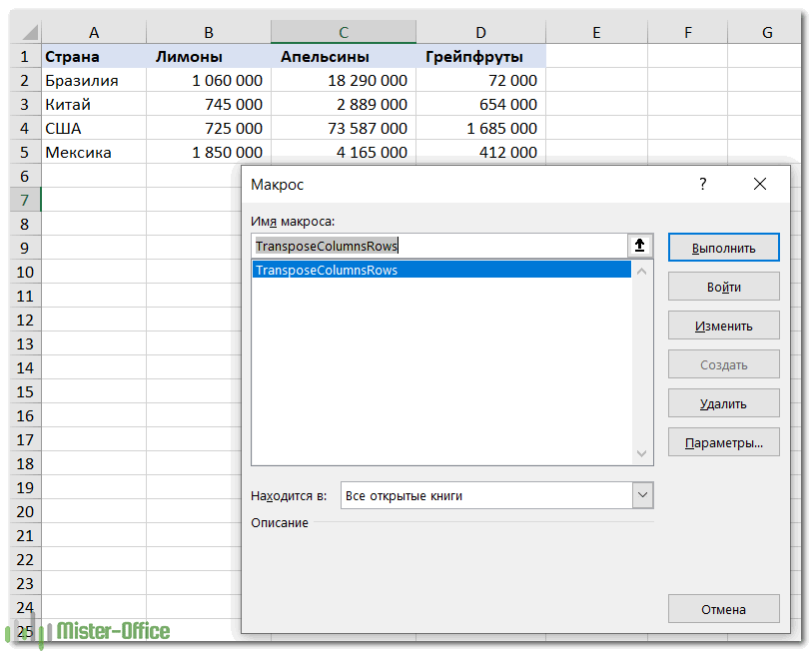Click the Имя макроса text field

tap(439, 246)
